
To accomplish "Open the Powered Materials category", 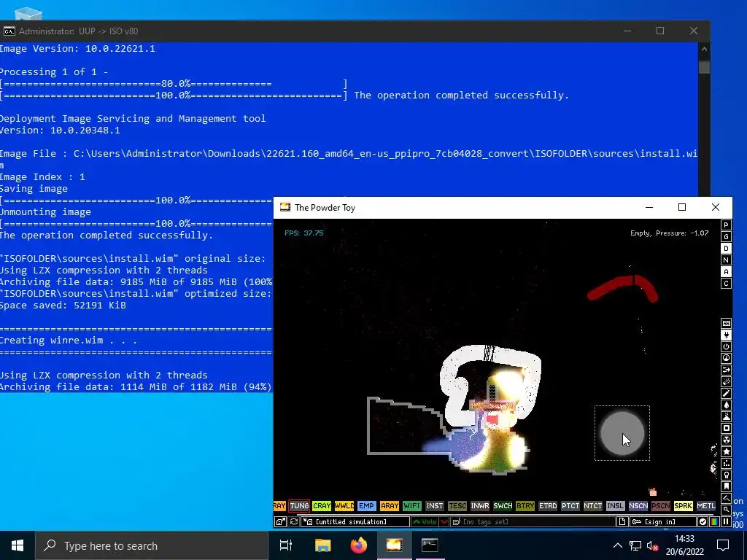I will tap(726, 346).
